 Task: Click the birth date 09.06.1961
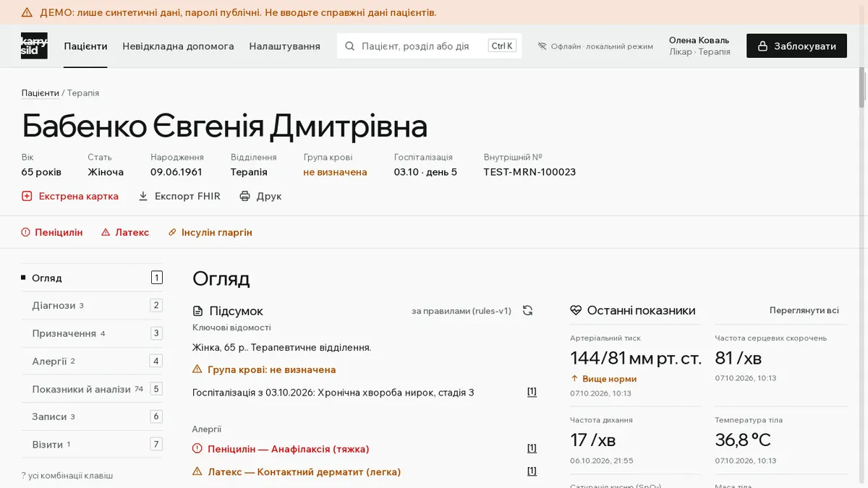176,172
